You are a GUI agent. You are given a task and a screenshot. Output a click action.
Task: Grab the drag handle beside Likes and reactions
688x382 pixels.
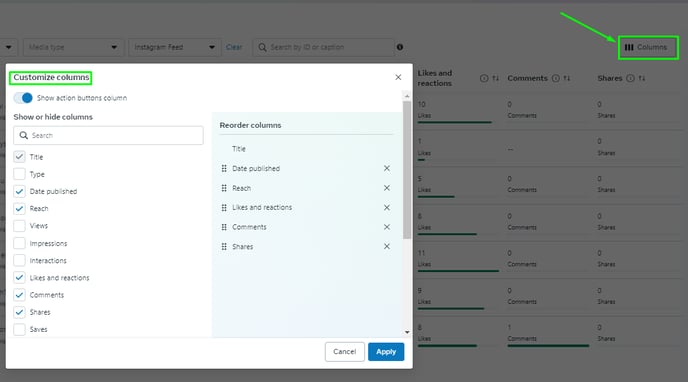(224, 207)
